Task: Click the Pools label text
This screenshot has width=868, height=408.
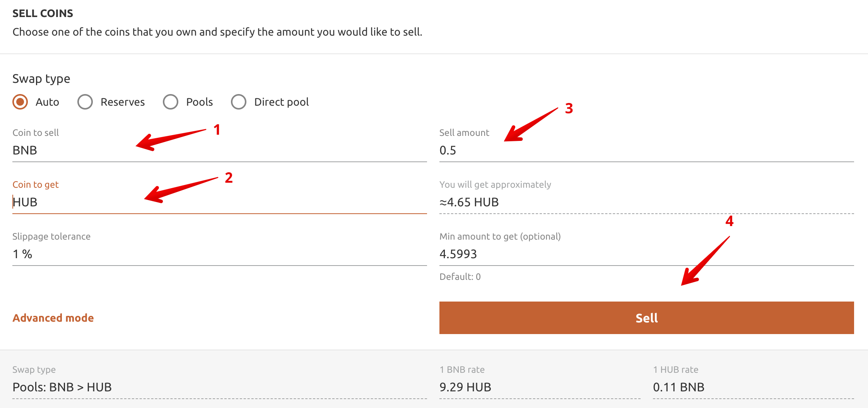Action: pos(200,102)
